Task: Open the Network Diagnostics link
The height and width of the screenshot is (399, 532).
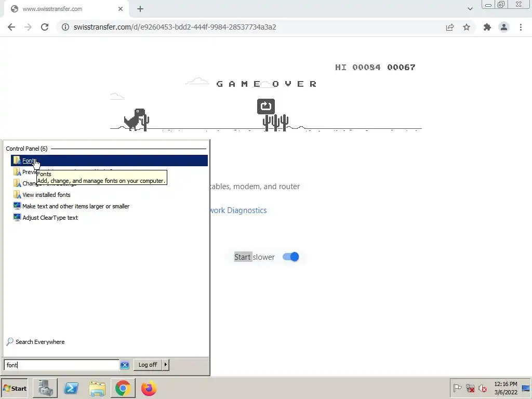Action: click(238, 210)
